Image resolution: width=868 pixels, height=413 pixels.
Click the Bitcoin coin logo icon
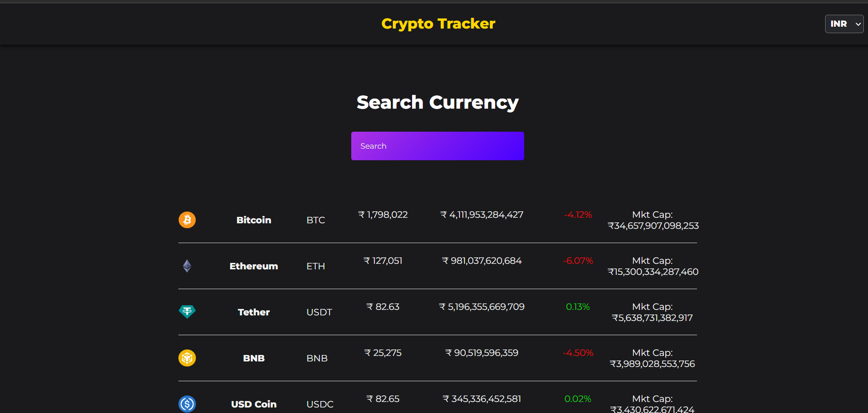coord(187,220)
